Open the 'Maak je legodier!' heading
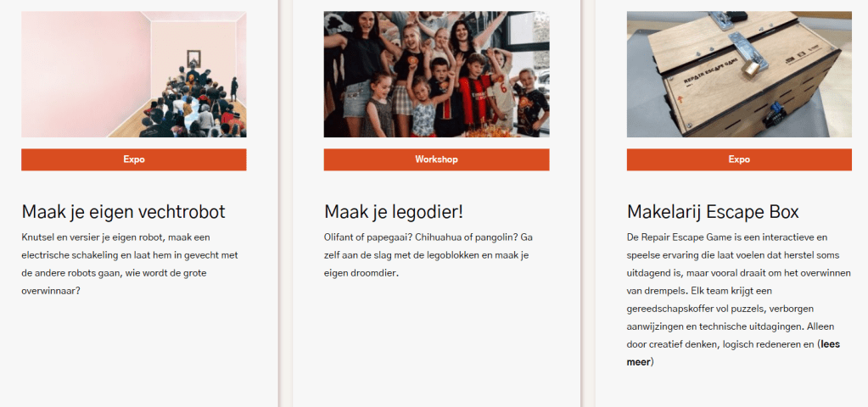 [394, 211]
